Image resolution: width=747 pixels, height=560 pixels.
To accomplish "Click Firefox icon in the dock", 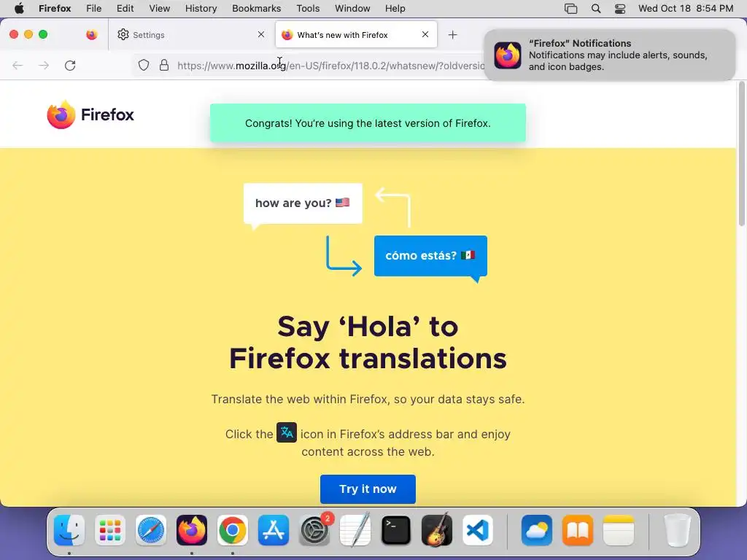I will coord(192,530).
